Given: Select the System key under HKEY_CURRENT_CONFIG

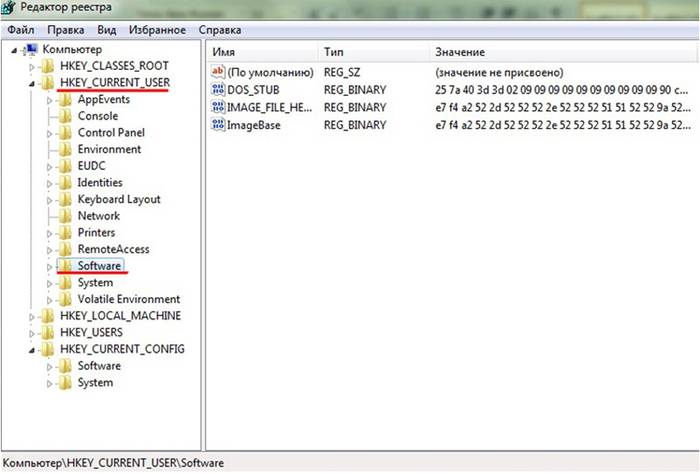Looking at the screenshot, I should (95, 383).
